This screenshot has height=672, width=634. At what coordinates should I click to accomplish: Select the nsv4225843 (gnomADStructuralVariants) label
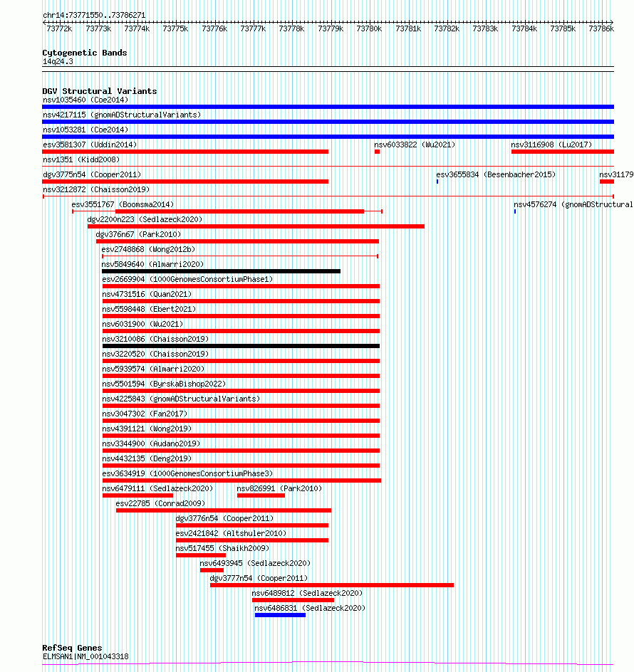click(x=181, y=399)
